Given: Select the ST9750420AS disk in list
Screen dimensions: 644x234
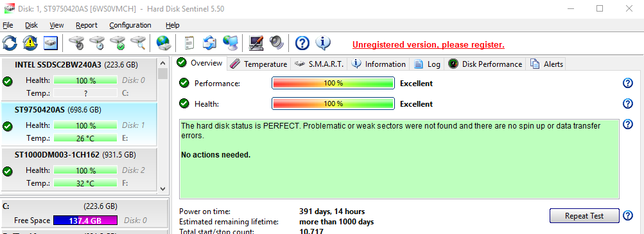Looking at the screenshot, I should point(79,124).
